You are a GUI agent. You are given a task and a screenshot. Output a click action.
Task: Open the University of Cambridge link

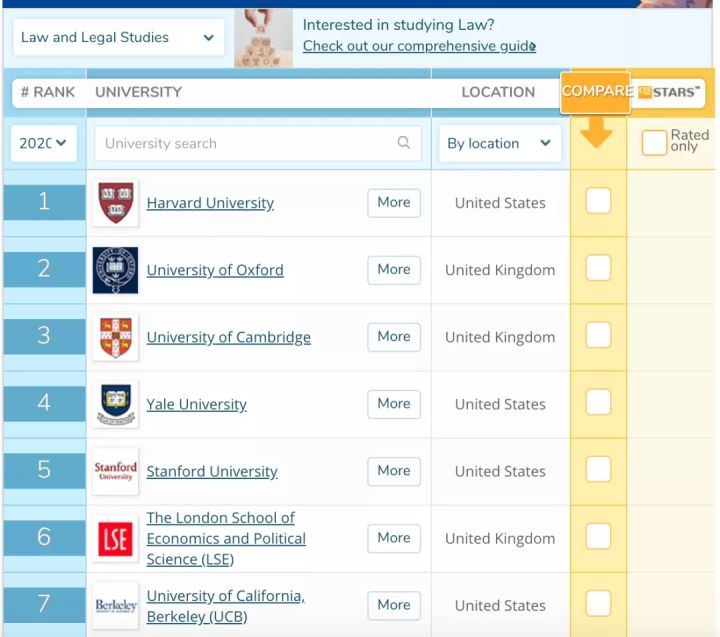point(229,337)
